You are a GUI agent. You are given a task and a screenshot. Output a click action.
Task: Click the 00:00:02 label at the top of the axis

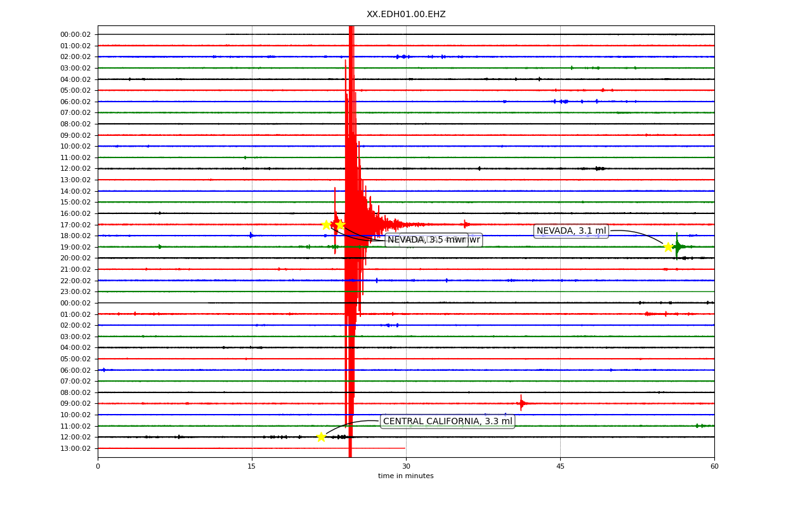click(x=75, y=34)
